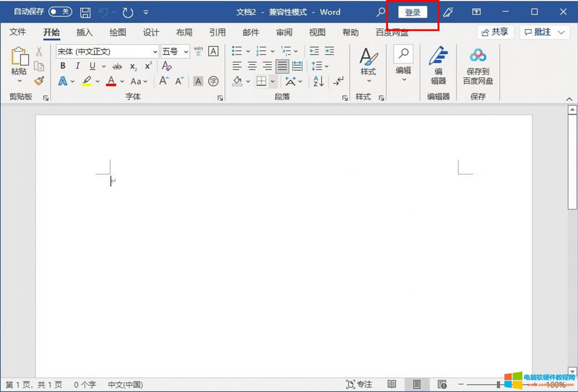Center-align the paragraph

pyautogui.click(x=252, y=66)
